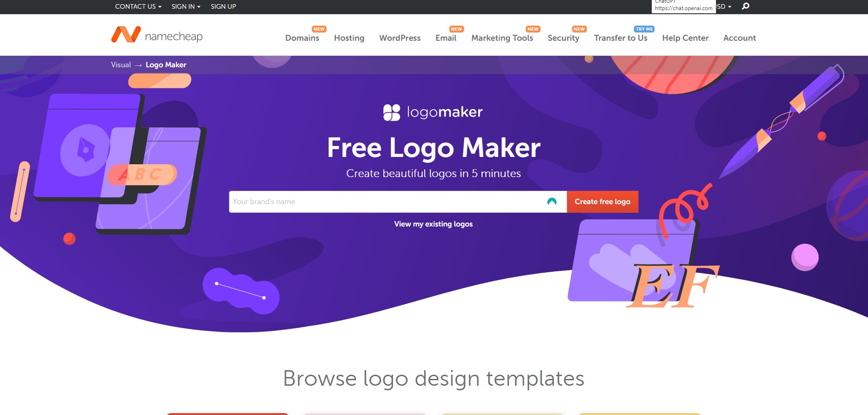
Task: Expand the Sign In dropdown
Action: pos(186,6)
